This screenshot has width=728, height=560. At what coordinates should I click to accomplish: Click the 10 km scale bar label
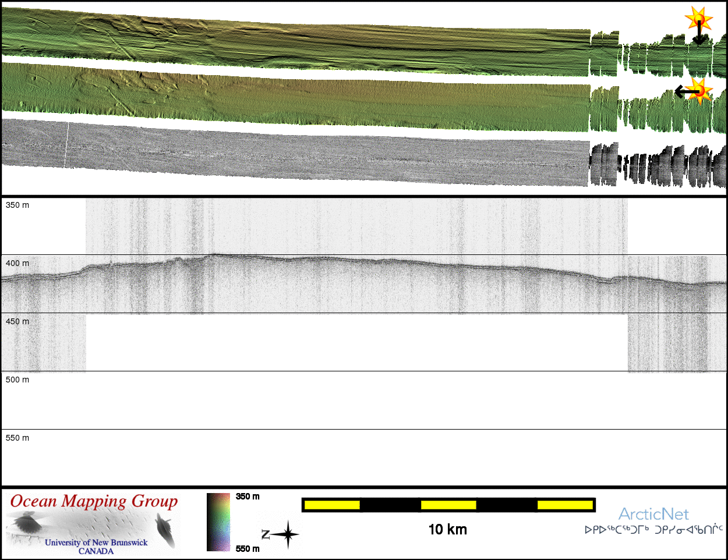point(447,529)
